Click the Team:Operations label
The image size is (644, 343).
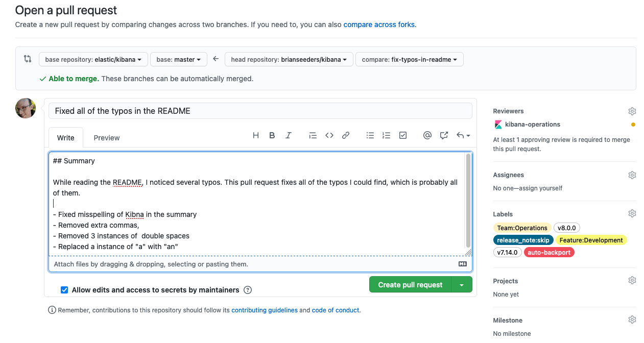click(x=522, y=228)
